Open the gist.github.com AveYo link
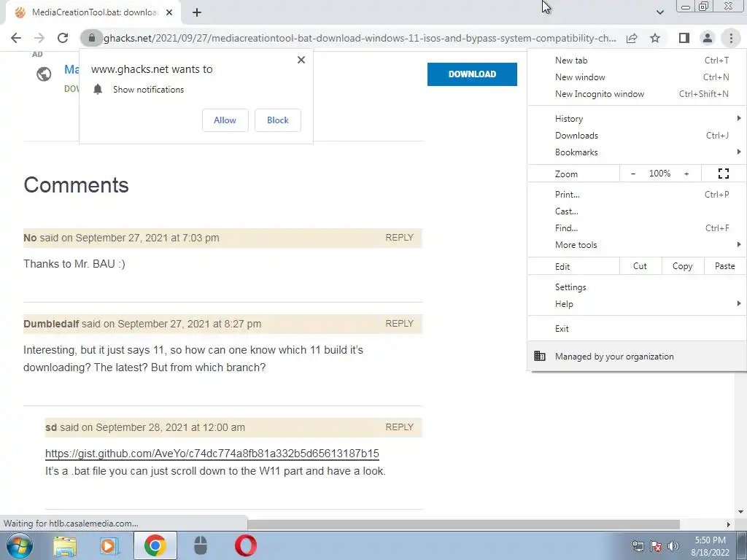747x560 pixels. point(212,454)
